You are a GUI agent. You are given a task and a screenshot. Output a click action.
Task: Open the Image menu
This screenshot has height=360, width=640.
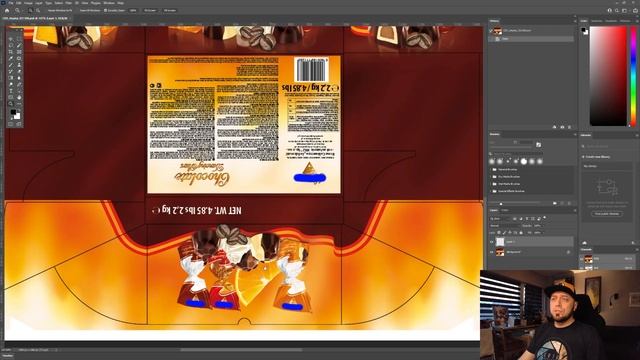tap(28, 3)
